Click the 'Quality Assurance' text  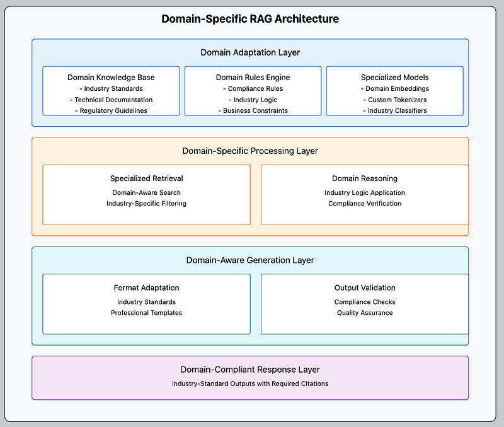pos(365,313)
